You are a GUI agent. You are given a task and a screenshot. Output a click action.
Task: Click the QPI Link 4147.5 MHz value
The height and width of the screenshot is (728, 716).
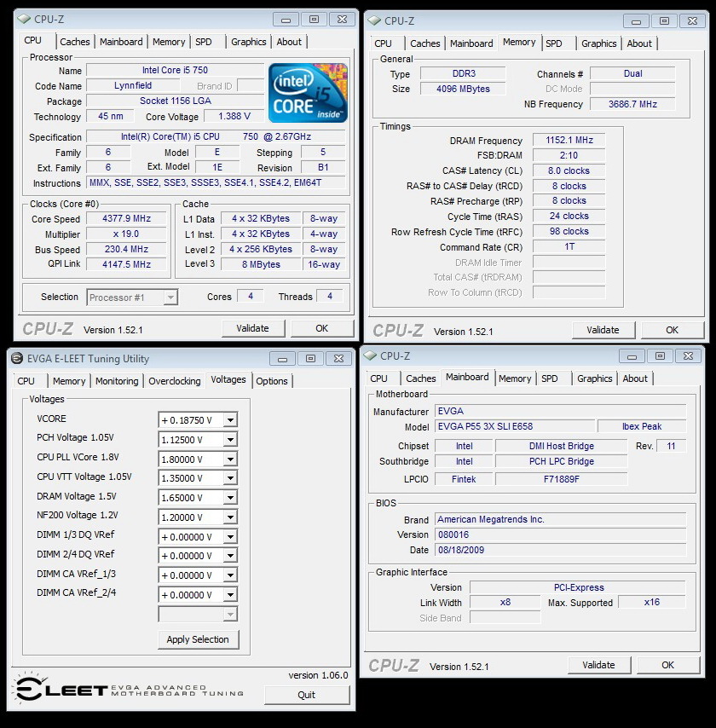(126, 264)
